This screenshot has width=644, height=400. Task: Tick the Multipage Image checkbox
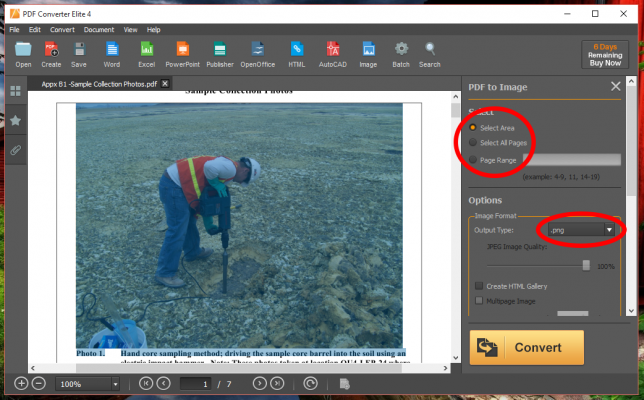[x=479, y=300]
